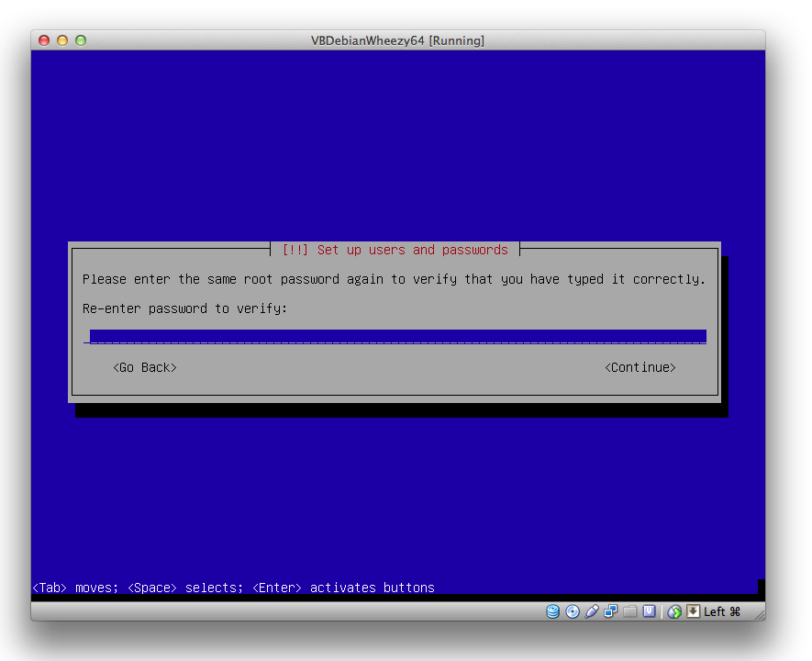Zoom the VM window with green button
Screen dimensions: 812x661
pyautogui.click(x=81, y=40)
